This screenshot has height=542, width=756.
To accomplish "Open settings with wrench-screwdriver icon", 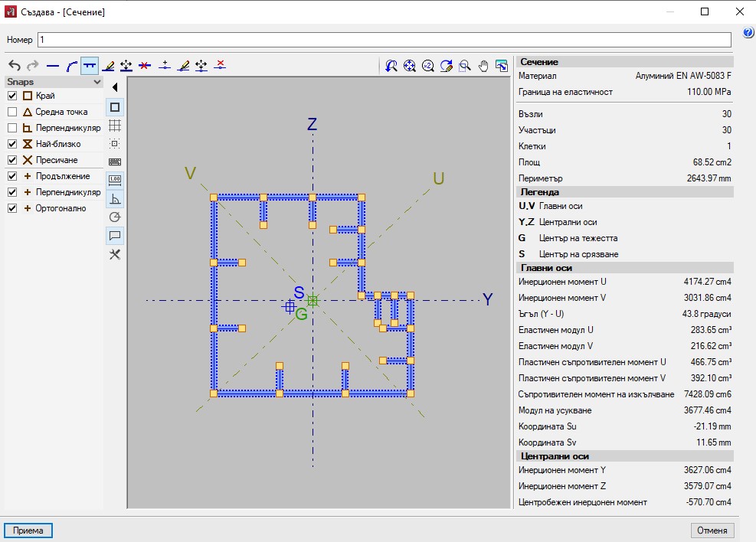I will [115, 254].
